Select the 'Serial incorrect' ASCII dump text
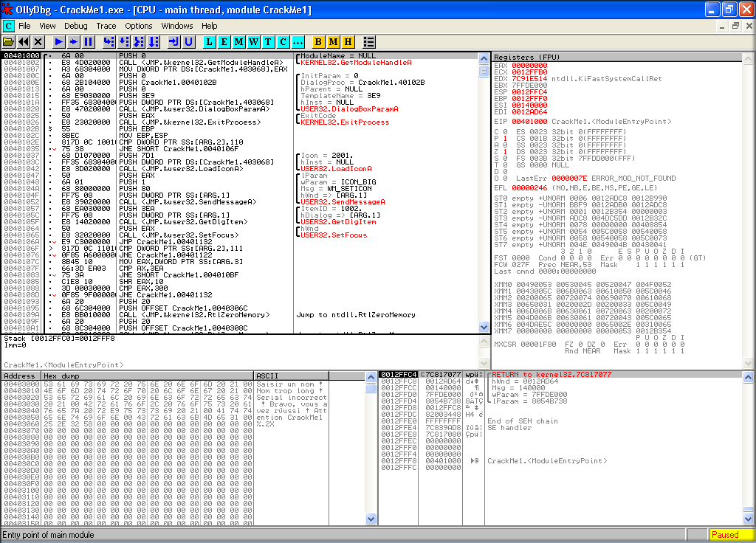This screenshot has height=543, width=756. (x=291, y=398)
